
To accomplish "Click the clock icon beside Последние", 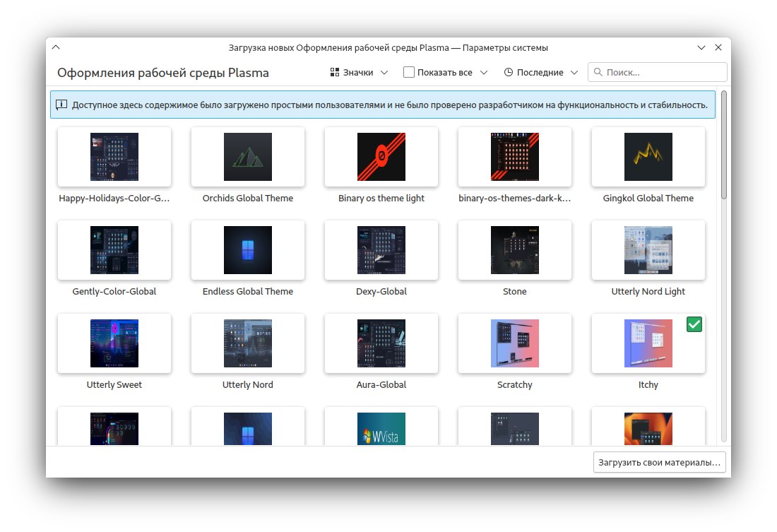I will pyautogui.click(x=508, y=72).
